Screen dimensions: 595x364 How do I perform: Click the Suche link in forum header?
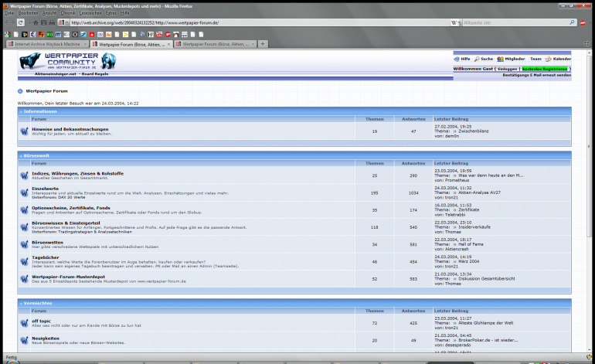coord(487,60)
